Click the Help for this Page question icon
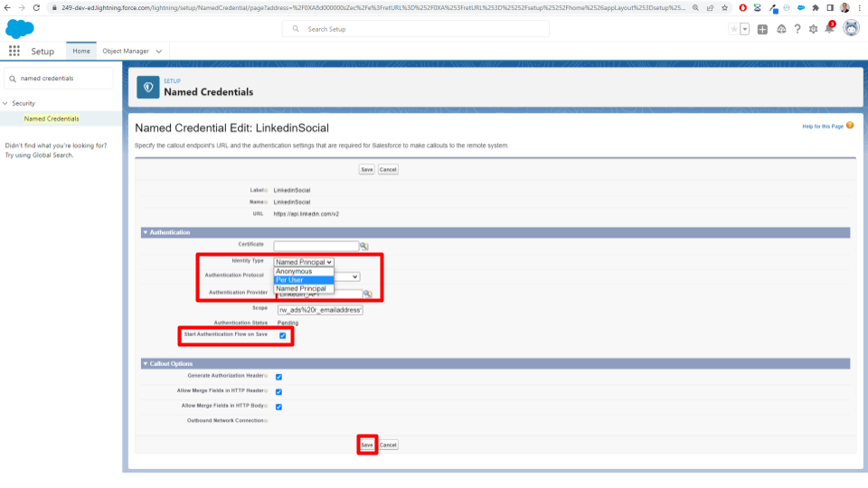Viewport: 868px width, 488px height. coord(850,126)
